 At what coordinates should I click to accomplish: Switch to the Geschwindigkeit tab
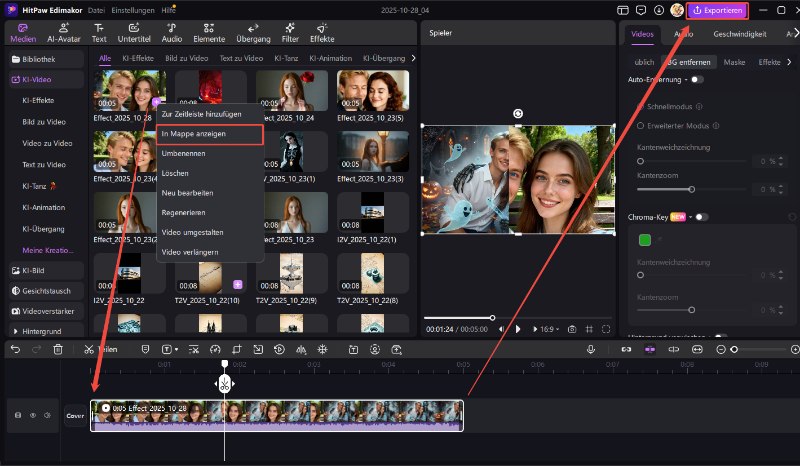pos(739,34)
